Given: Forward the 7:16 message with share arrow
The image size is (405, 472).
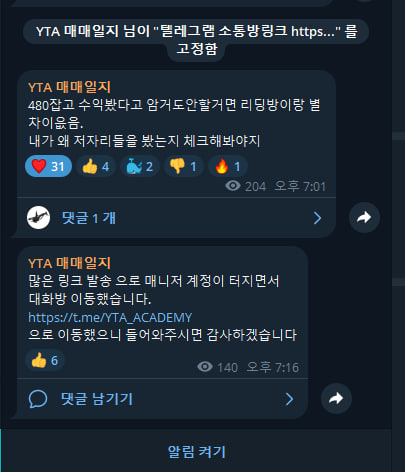Looking at the screenshot, I should pyautogui.click(x=336, y=398).
